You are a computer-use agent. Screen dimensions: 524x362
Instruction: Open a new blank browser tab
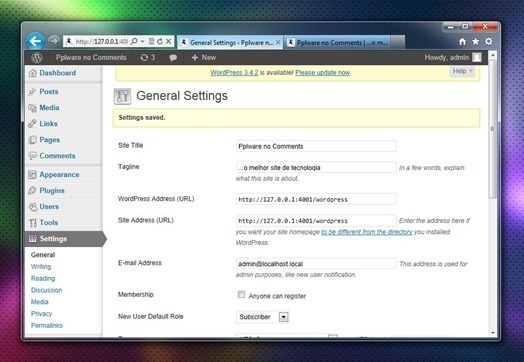[398, 43]
